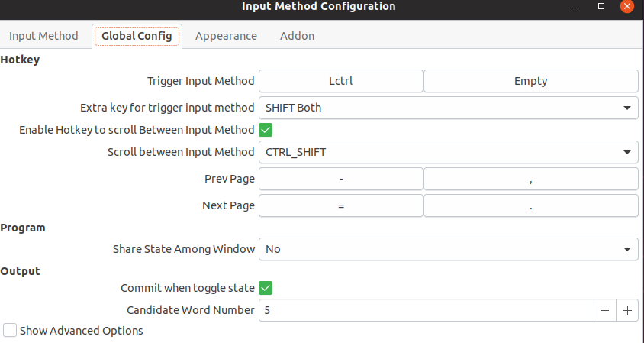Click the Prev Page minus key button
Viewport: 644px width, 343px height.
pos(341,180)
